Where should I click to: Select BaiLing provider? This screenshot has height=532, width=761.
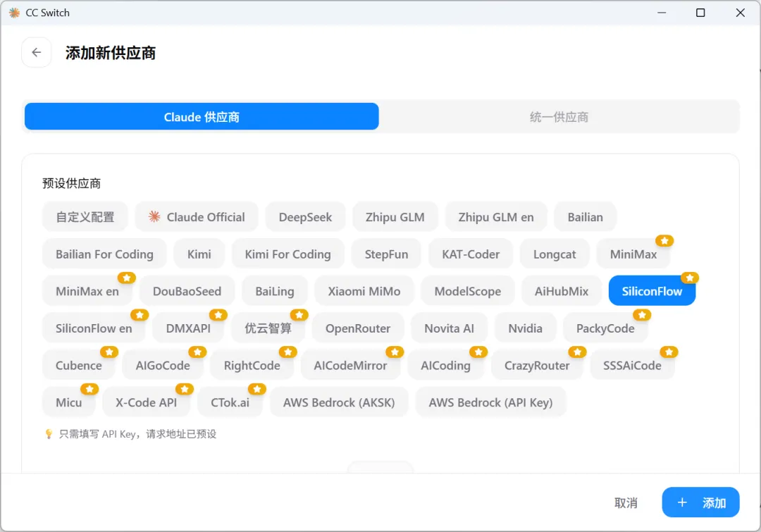tap(275, 291)
